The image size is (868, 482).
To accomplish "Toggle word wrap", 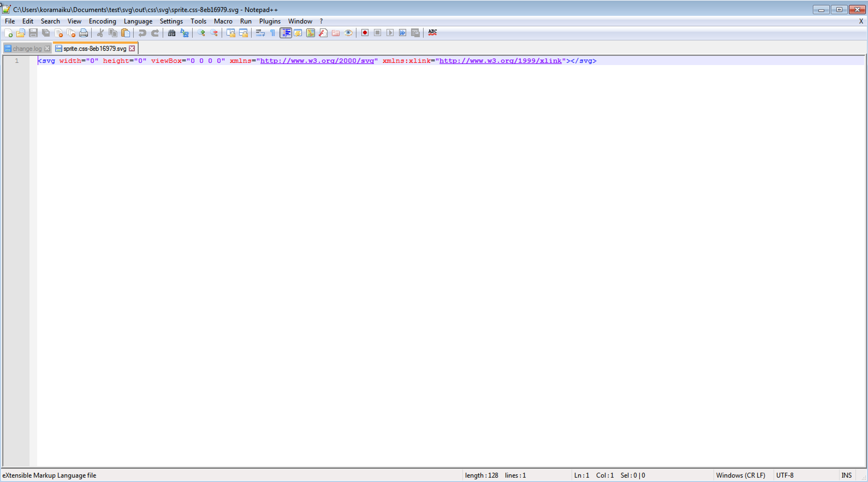I will pos(260,33).
